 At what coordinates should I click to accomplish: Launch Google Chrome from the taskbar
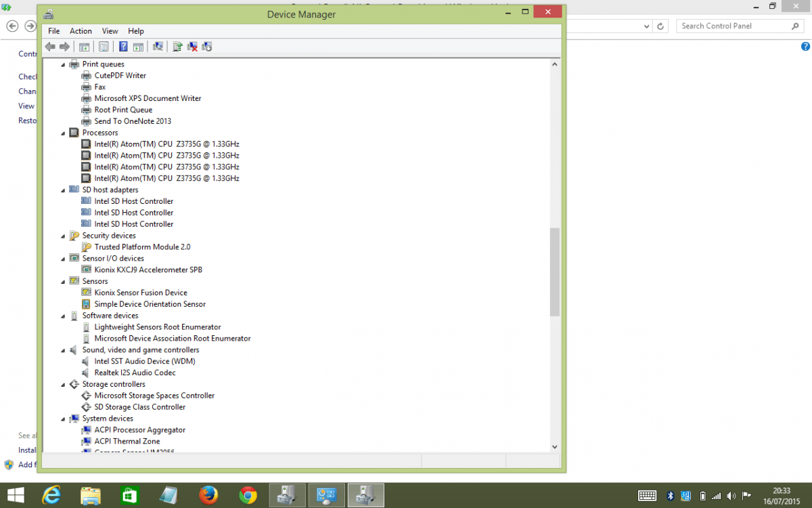(x=248, y=495)
